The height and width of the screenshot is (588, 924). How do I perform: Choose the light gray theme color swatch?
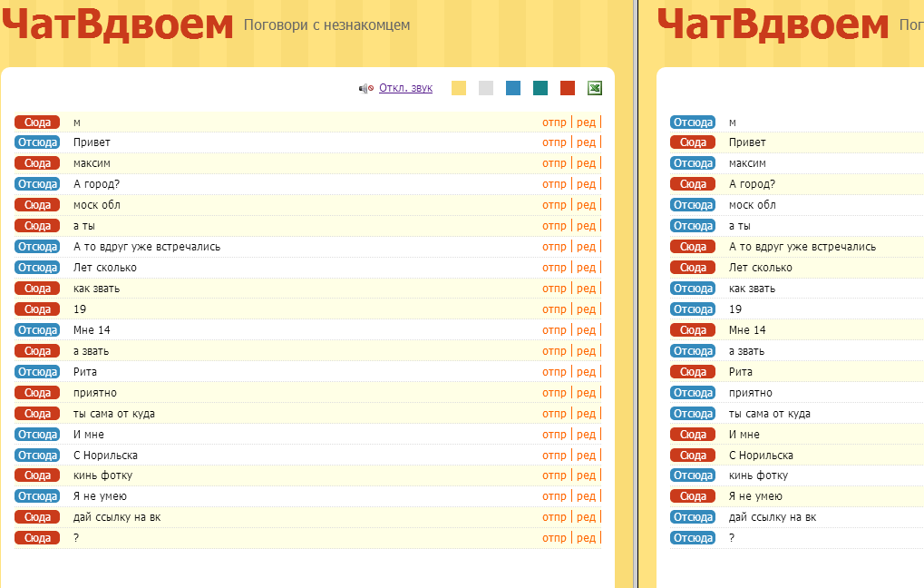(485, 88)
